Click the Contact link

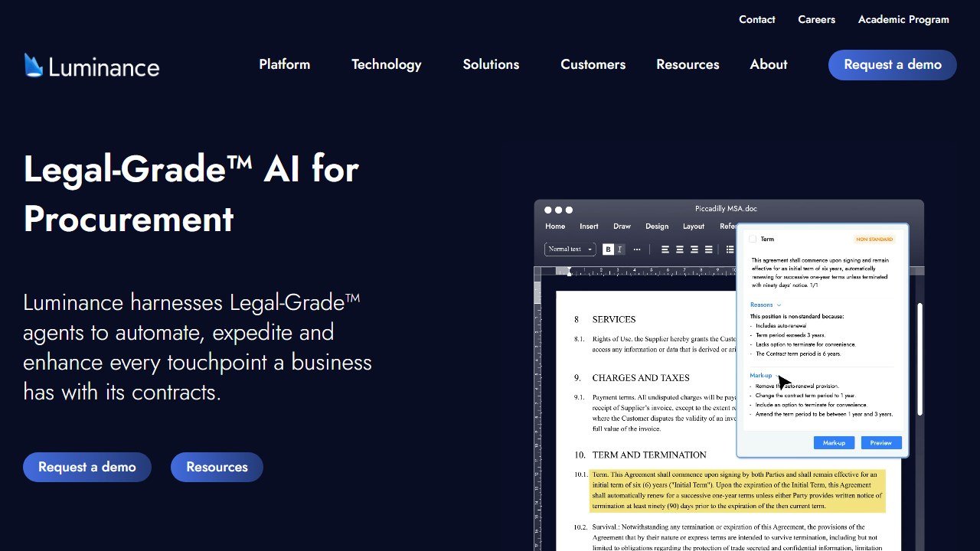pyautogui.click(x=757, y=20)
